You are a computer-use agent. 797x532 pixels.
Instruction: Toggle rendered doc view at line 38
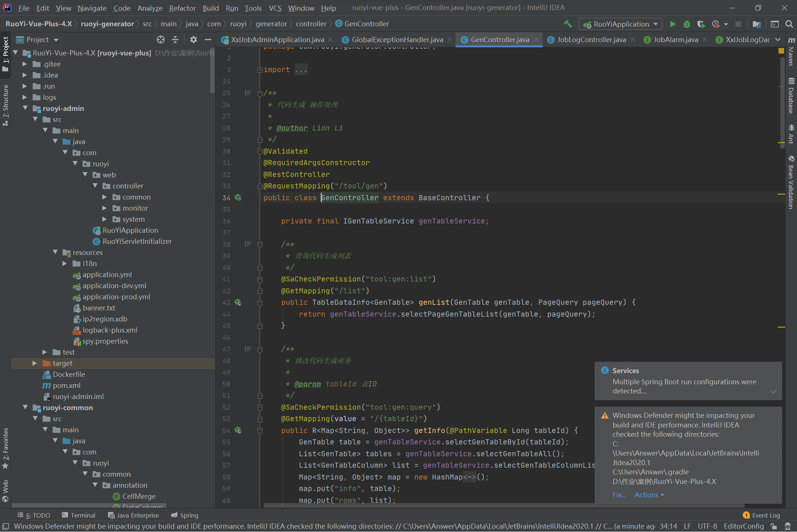(248, 244)
